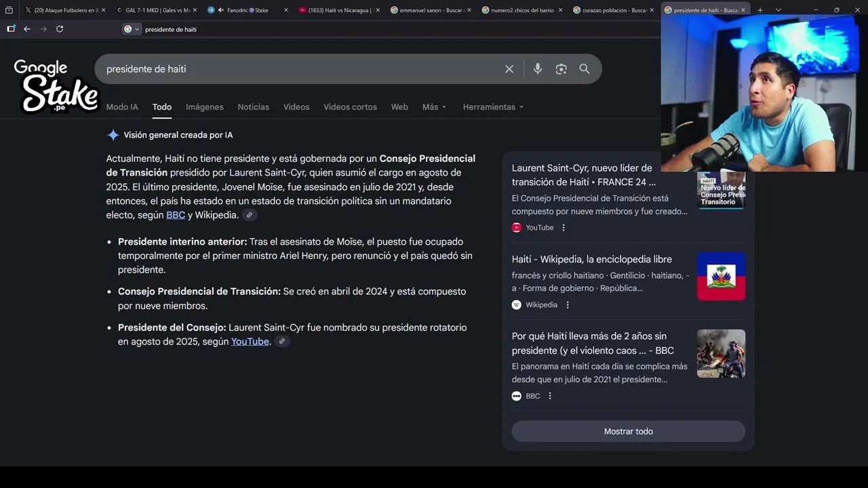Close the Fanodric Stake tab
868x488 pixels.
pos(285,10)
